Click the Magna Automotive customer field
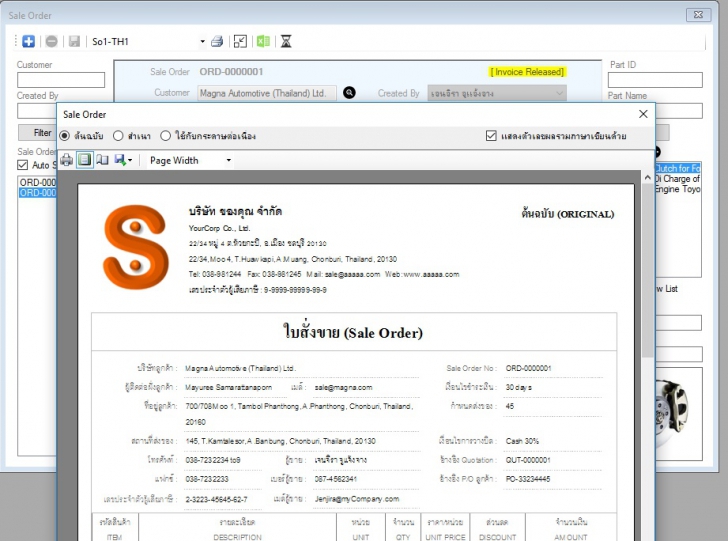Screen dimensions: 728x541 click(267, 93)
